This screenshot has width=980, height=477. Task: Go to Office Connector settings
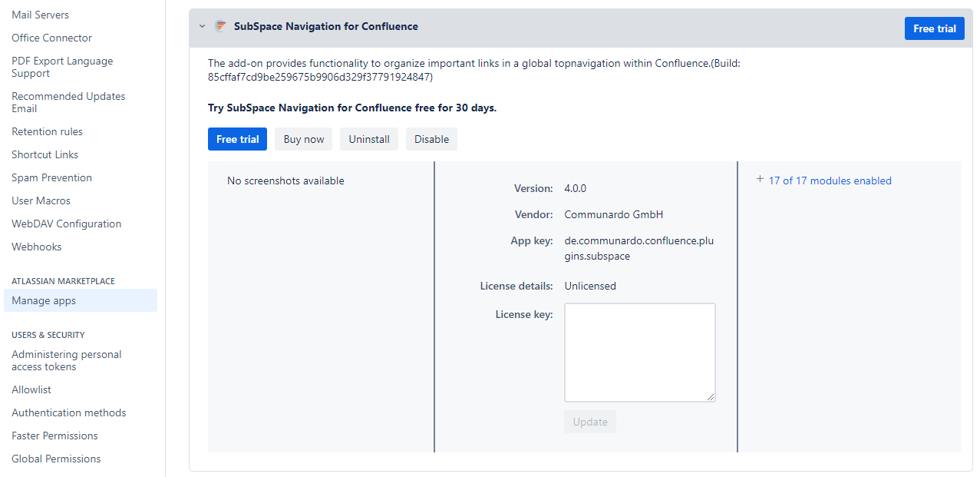51,38
